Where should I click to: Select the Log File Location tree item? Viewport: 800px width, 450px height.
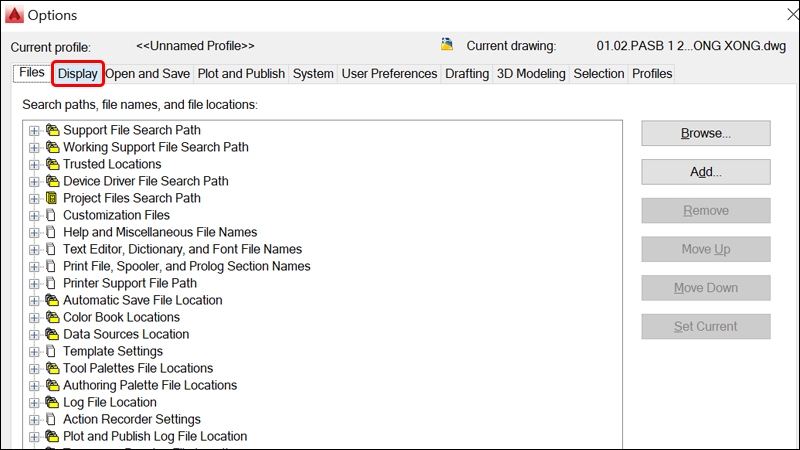point(110,402)
